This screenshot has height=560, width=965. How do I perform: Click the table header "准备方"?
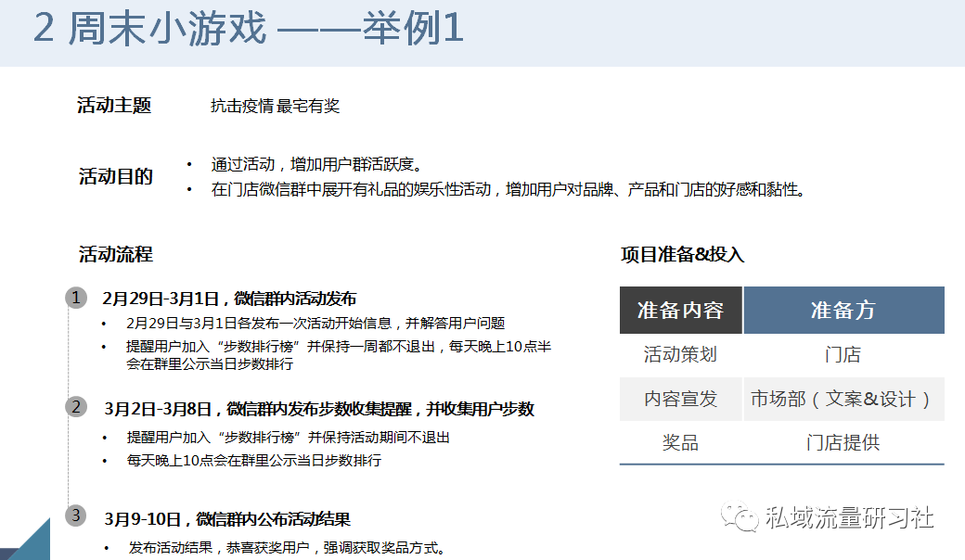click(x=843, y=310)
